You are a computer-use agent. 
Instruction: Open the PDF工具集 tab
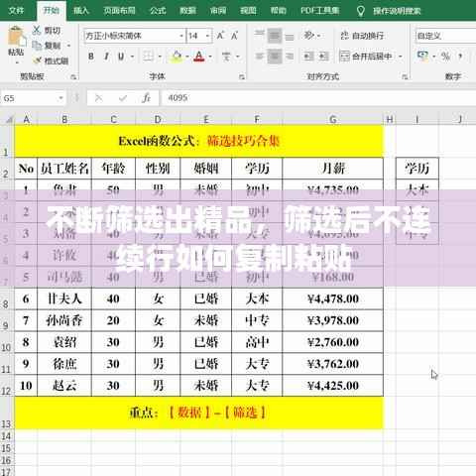pos(319,11)
